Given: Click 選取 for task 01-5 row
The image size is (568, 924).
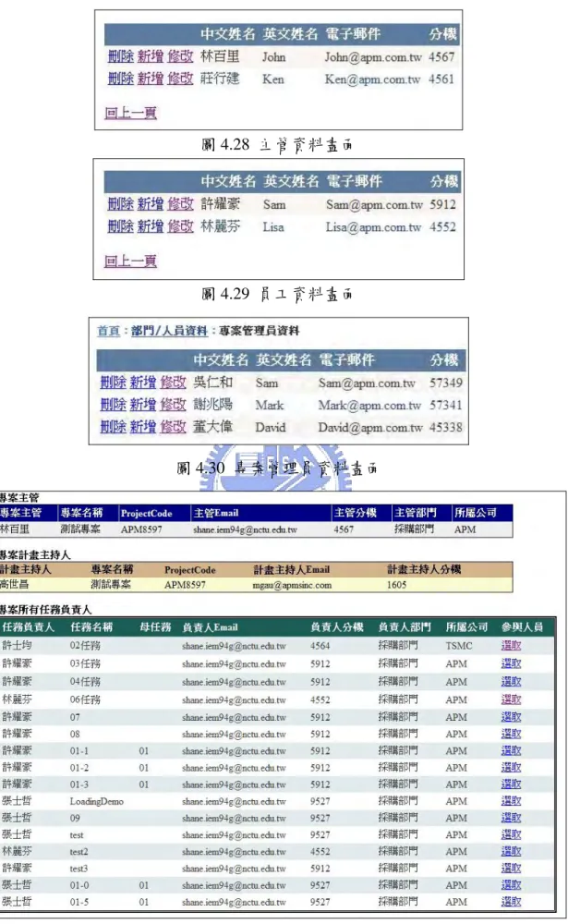Looking at the screenshot, I should click(511, 902).
